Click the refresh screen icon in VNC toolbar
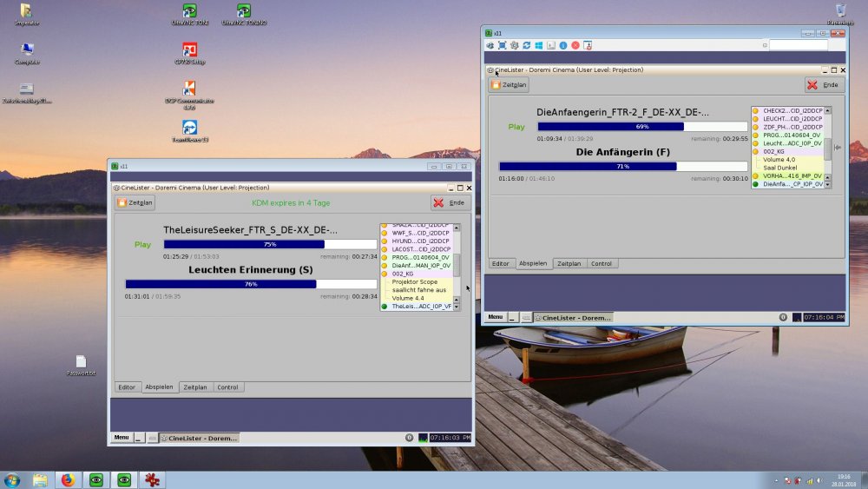 tap(526, 45)
